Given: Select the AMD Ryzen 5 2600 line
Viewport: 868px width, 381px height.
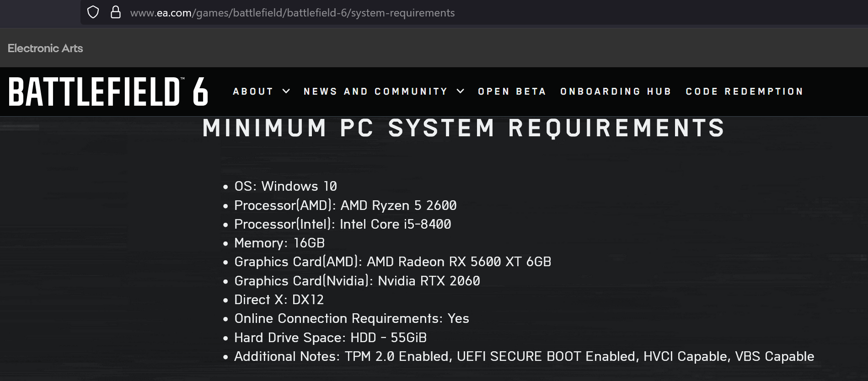Looking at the screenshot, I should [345, 205].
